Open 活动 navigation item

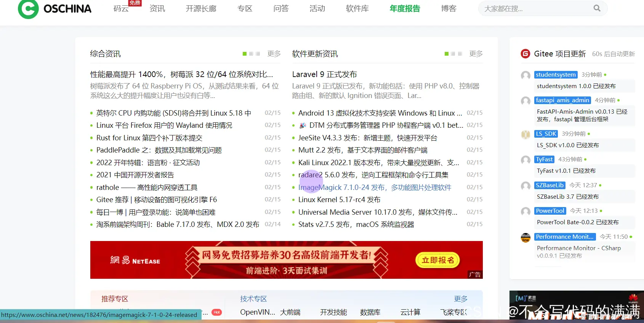(x=317, y=8)
